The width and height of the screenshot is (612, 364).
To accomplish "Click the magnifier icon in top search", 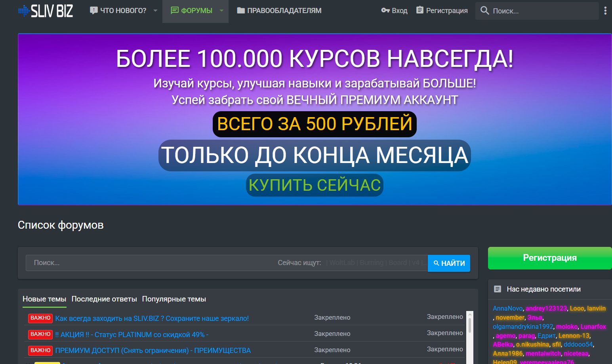I will click(484, 11).
